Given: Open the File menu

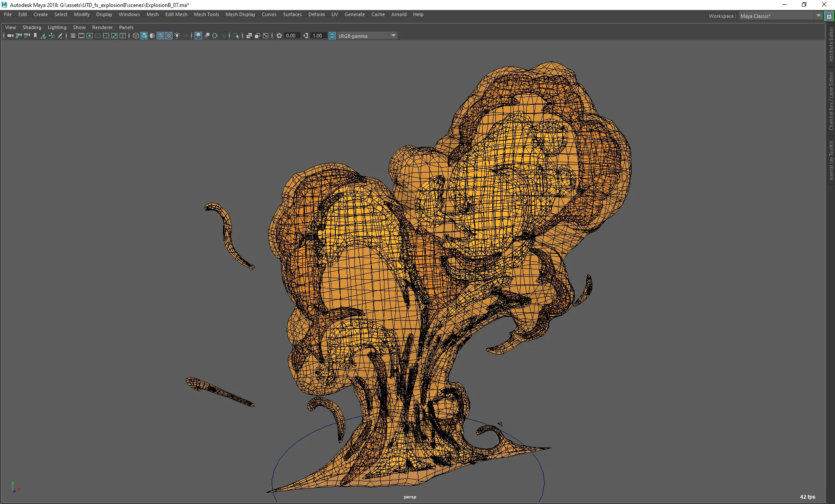Looking at the screenshot, I should [8, 14].
